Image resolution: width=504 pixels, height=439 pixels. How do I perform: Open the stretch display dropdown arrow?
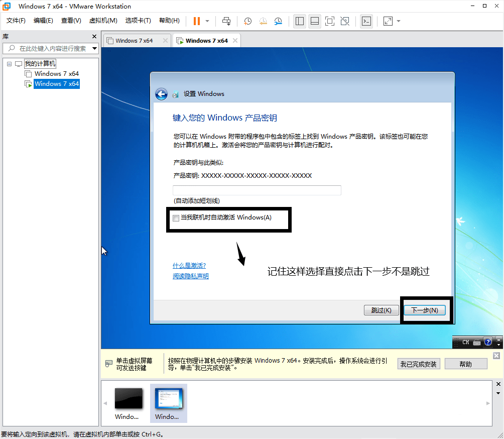click(x=399, y=21)
